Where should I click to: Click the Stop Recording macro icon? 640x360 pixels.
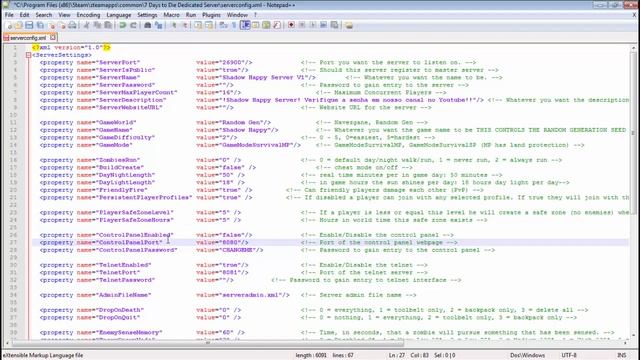(x=302, y=25)
